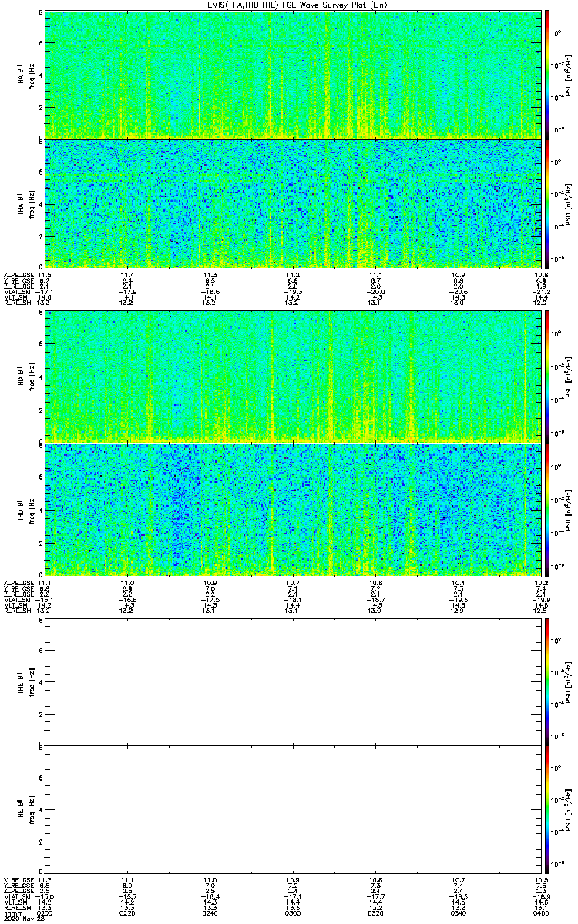Click the color bar beside THE B-perpendicular panel
The width and height of the screenshot is (578, 924).
pyautogui.click(x=547, y=681)
